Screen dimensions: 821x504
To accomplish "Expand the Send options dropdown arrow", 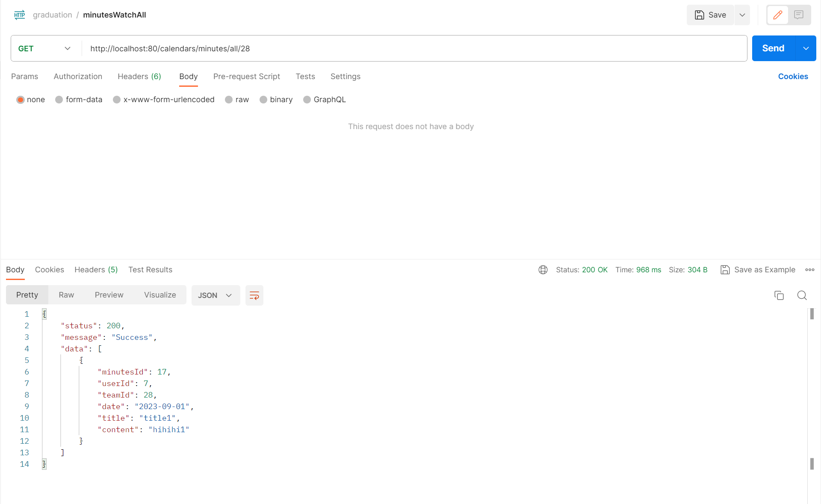I will coord(806,48).
